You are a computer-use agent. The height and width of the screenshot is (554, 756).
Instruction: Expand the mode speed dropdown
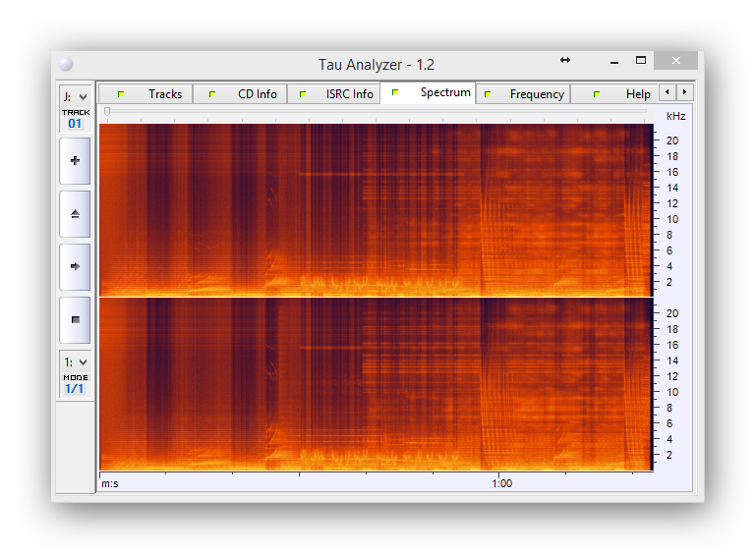pyautogui.click(x=75, y=362)
